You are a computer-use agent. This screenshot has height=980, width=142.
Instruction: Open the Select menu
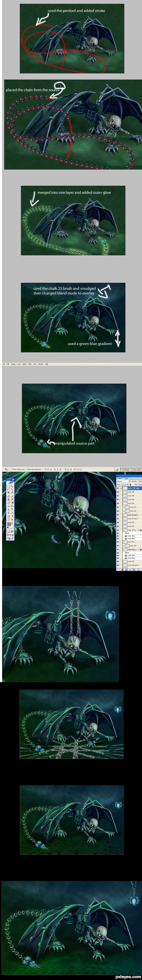coord(24,364)
